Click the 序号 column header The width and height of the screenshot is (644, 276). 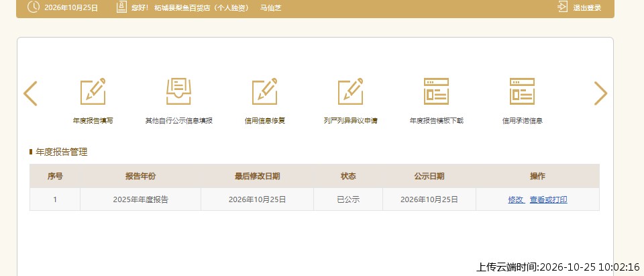(x=55, y=176)
